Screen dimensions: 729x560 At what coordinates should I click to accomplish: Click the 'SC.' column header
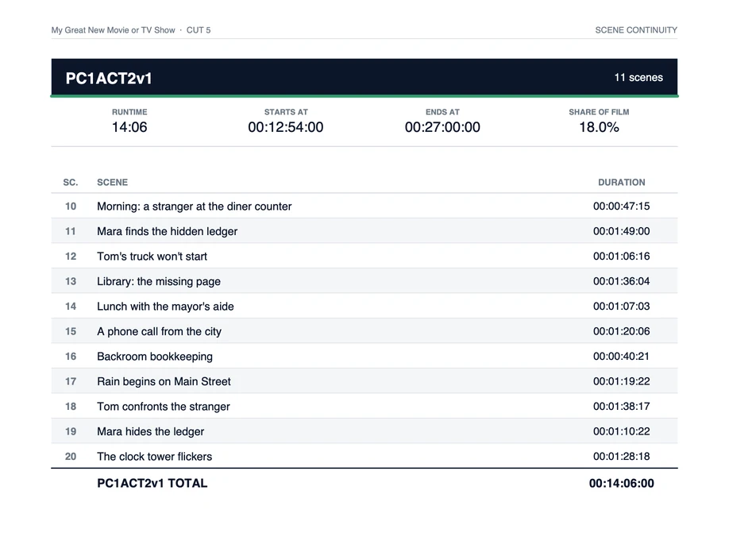click(x=71, y=183)
